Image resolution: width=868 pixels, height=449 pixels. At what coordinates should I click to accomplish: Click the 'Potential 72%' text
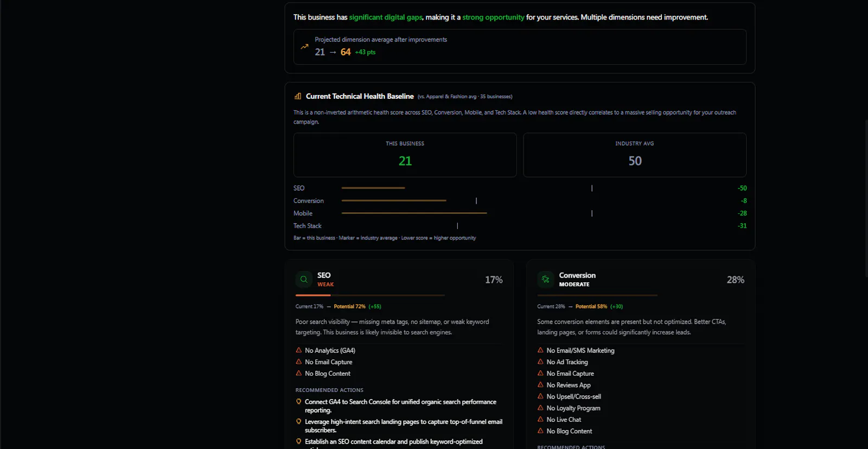[349, 306]
